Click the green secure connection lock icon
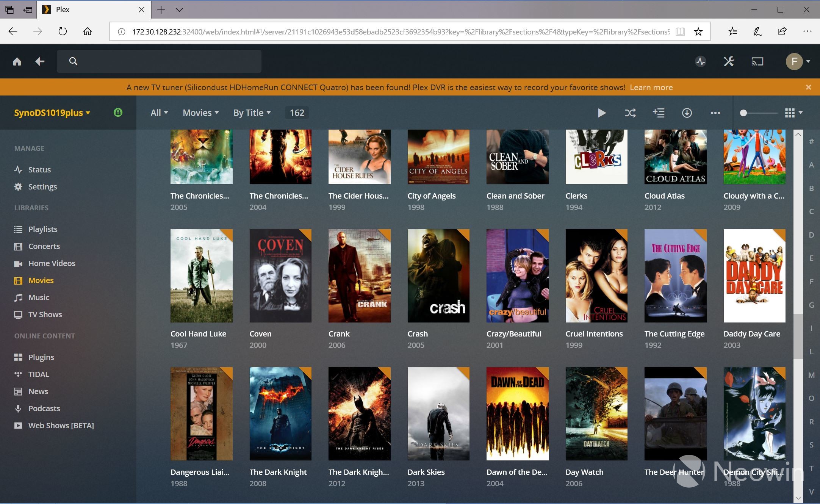The height and width of the screenshot is (504, 820). tap(118, 113)
